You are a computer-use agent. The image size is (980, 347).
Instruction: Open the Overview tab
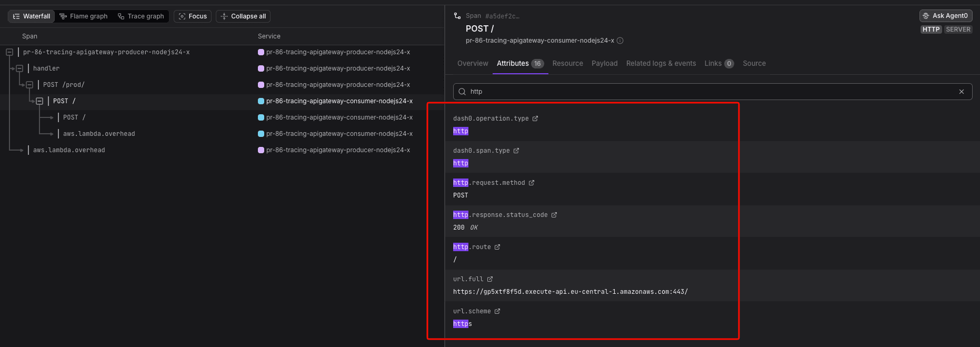click(x=473, y=63)
